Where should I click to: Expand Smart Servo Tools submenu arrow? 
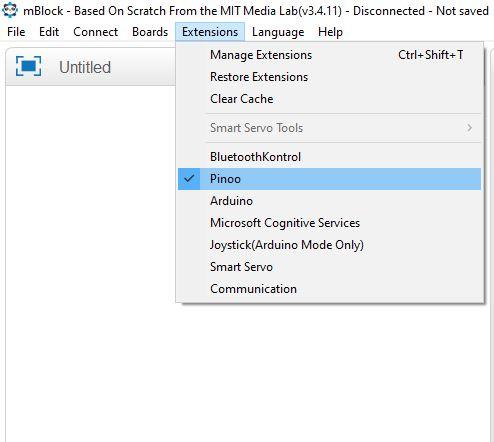(469, 128)
